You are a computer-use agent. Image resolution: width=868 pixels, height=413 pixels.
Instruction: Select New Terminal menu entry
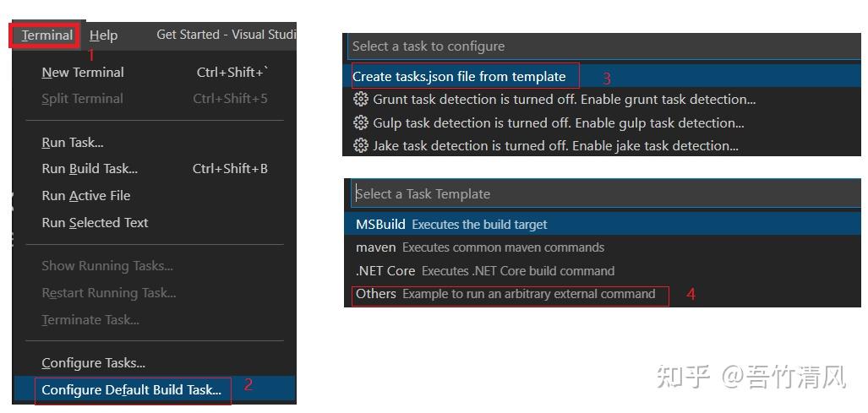click(155, 73)
